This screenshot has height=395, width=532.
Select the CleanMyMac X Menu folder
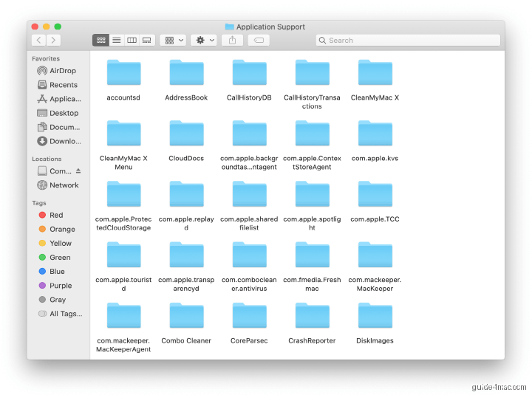coord(123,133)
